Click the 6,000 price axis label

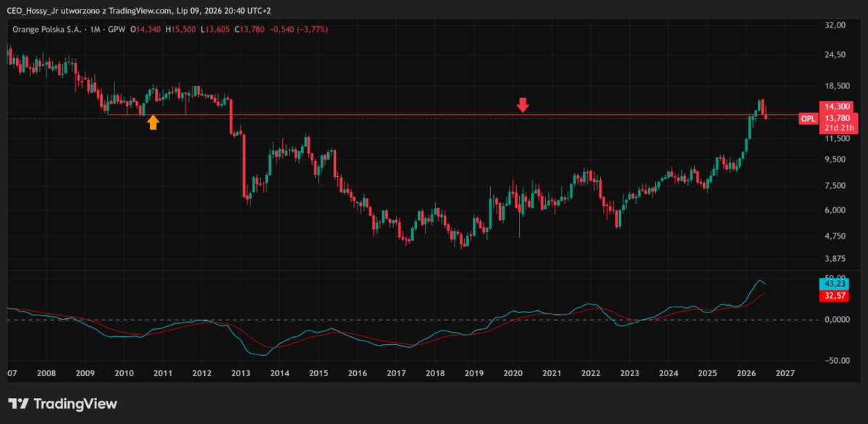tap(834, 210)
